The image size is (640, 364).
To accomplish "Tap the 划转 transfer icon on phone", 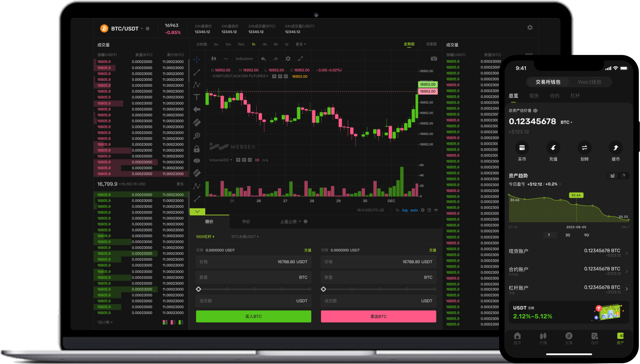I will pyautogui.click(x=584, y=148).
